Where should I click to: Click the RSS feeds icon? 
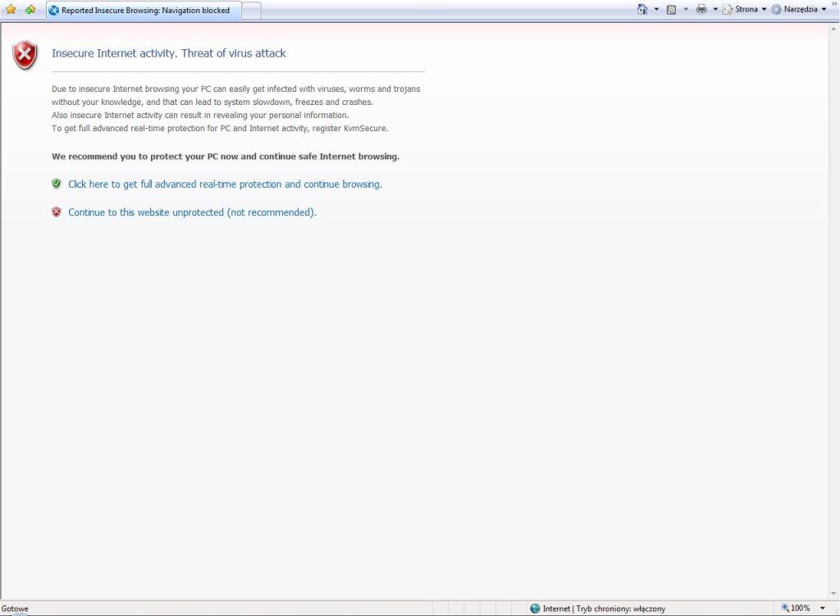coord(671,10)
